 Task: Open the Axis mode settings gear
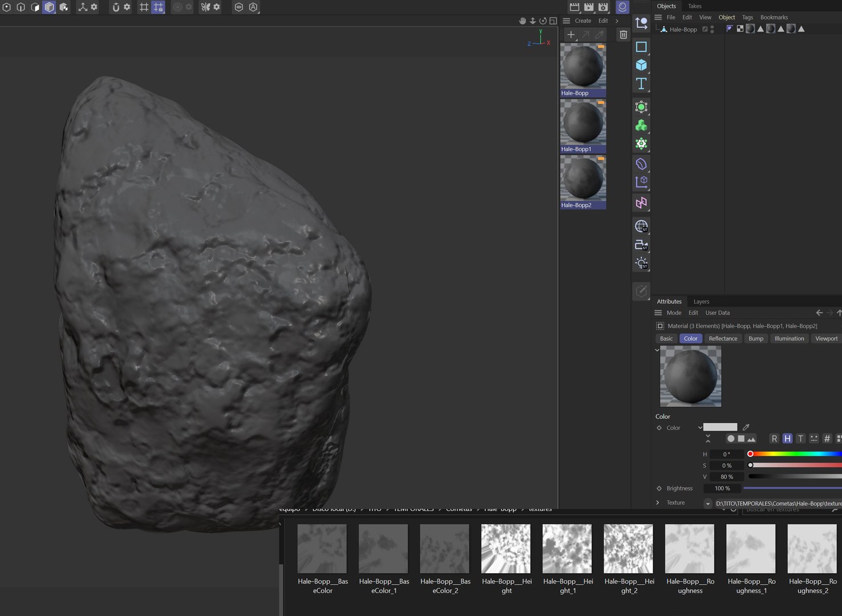[x=94, y=7]
